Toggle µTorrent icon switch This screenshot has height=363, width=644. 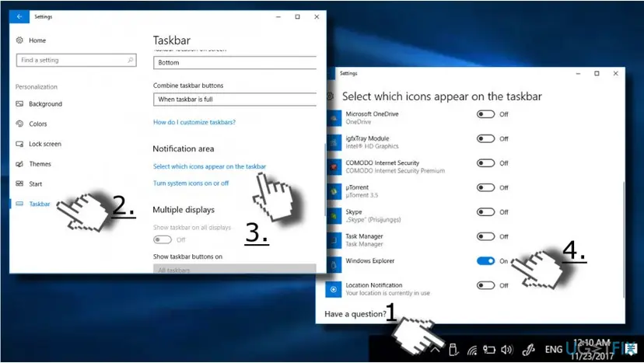pos(485,187)
